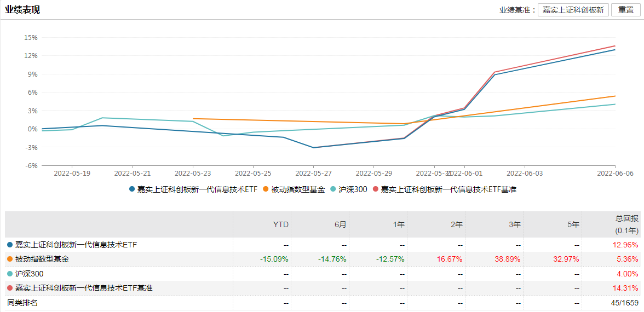Toggle 嘉实上证科创板新一代信息技术ETF基准 legend label

[x=449, y=189]
